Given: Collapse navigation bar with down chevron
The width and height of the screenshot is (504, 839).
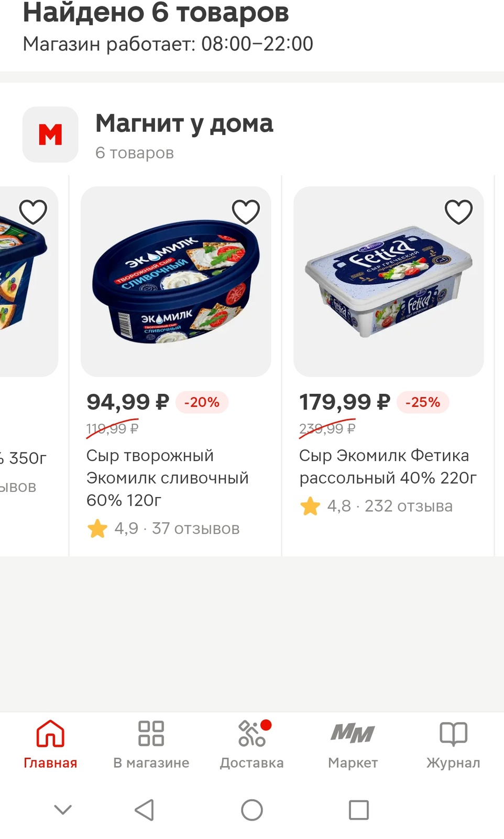Looking at the screenshot, I should [x=63, y=810].
